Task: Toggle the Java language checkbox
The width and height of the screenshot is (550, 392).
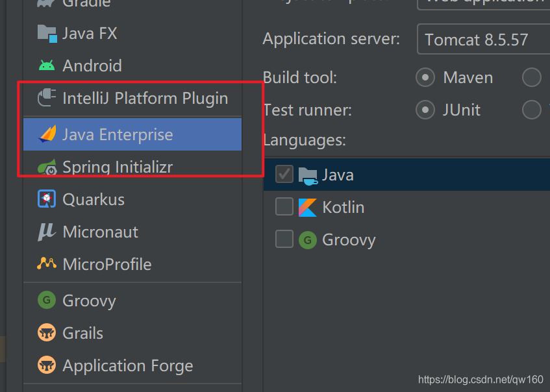Action: 284,175
